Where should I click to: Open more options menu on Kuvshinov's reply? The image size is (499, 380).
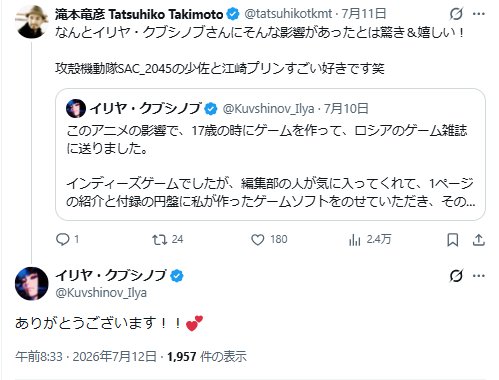479,276
